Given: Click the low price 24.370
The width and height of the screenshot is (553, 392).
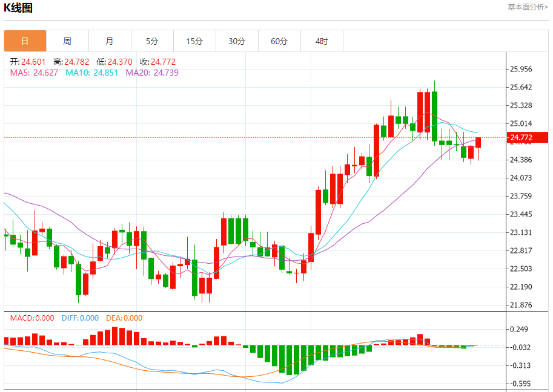Looking at the screenshot, I should [x=119, y=62].
